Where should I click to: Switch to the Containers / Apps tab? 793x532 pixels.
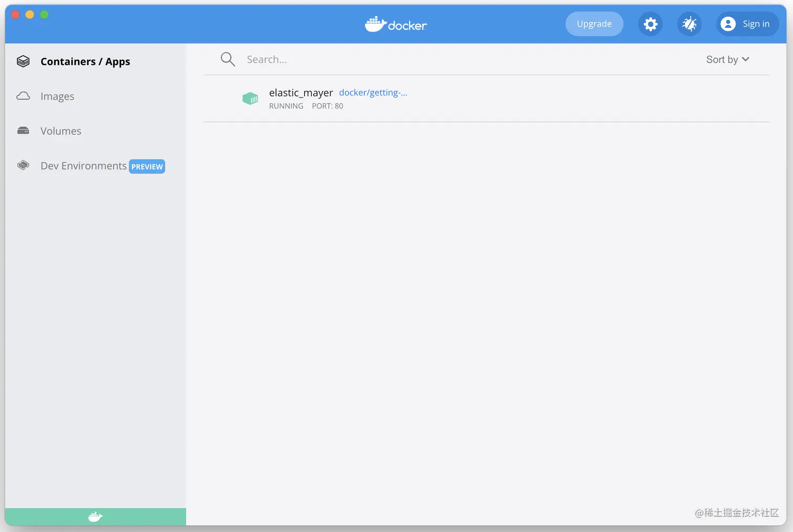(85, 61)
